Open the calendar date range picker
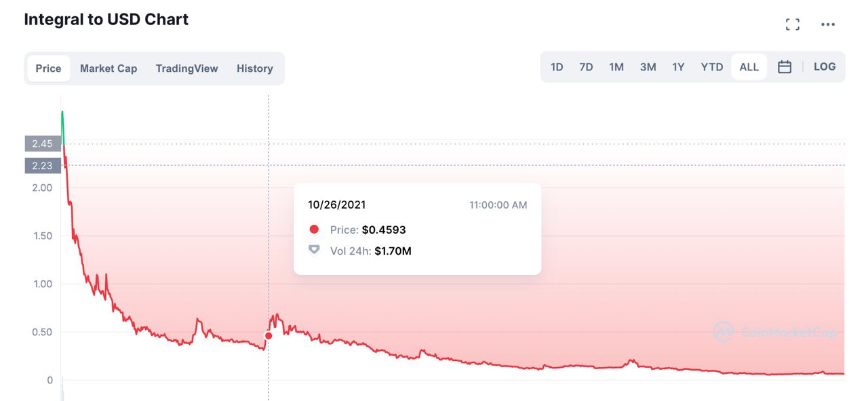Screen dimensions: 868x401 point(785,67)
